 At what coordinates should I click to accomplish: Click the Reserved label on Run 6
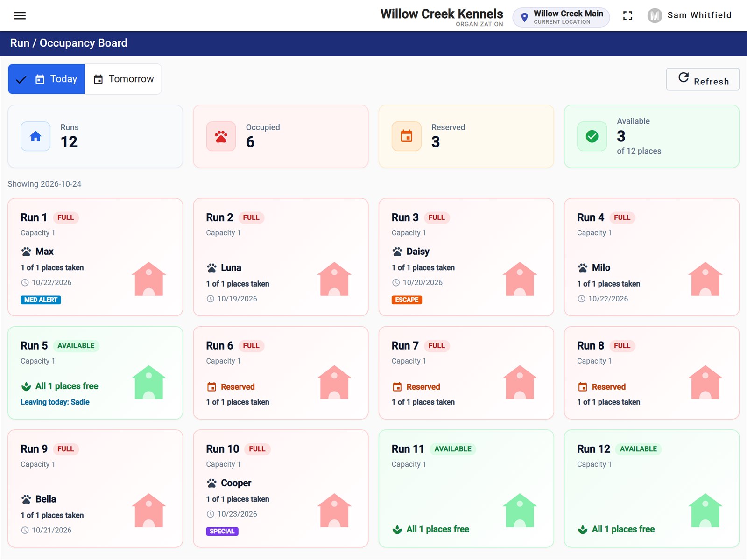[x=238, y=387]
